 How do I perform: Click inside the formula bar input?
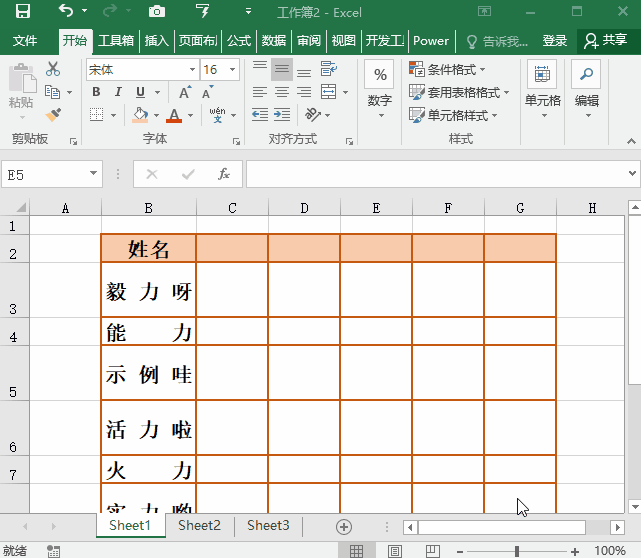(x=436, y=174)
